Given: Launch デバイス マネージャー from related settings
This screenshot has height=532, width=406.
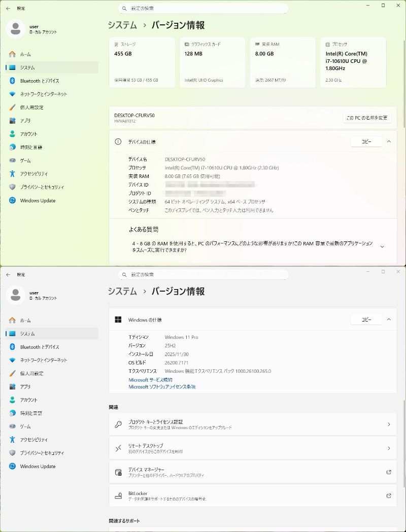Looking at the screenshot, I should coord(253,472).
